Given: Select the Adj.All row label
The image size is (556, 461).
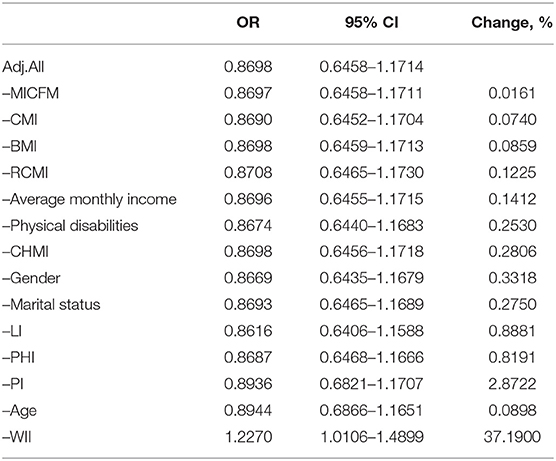Looking at the screenshot, I should point(23,67).
